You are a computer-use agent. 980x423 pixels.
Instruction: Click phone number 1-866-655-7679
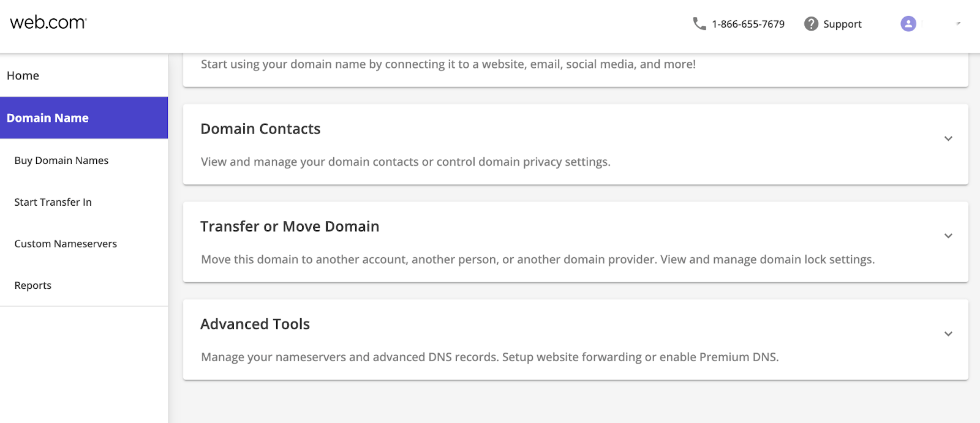click(x=748, y=24)
